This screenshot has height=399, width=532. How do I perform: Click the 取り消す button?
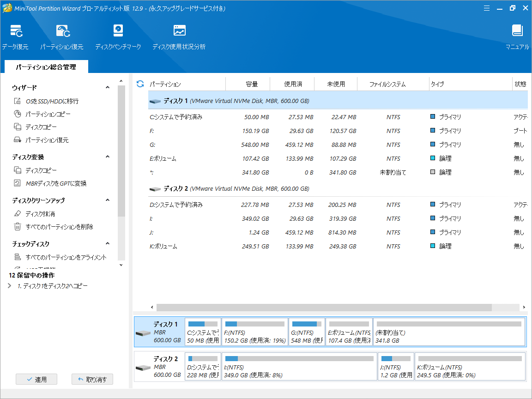92,379
